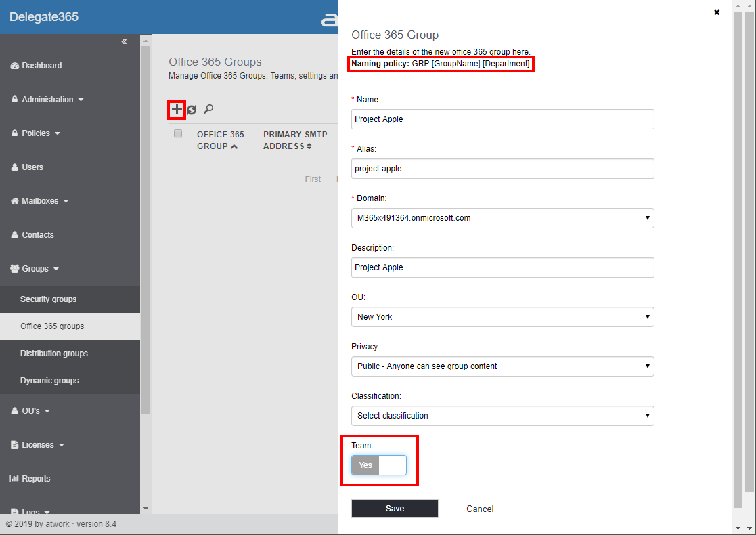This screenshot has height=535, width=756.
Task: Select Dynamic groups submenu item
Action: 70,380
